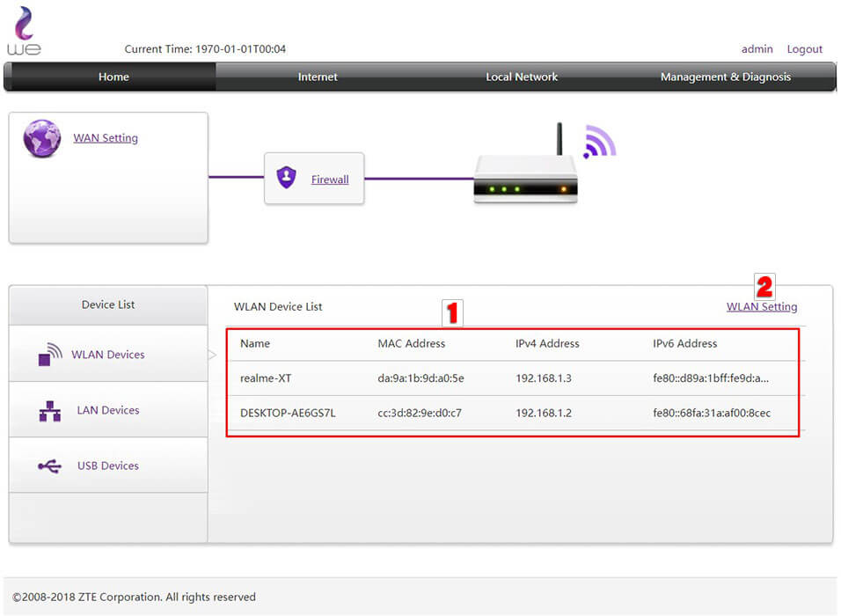The image size is (841, 616).
Task: Open Management & Diagnosis
Action: click(726, 77)
